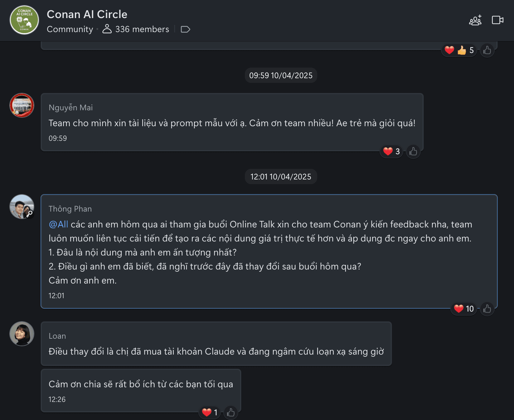Viewport: 514px width, 420px height.
Task: Click thumbs-up on the topmost partial message
Action: (487, 50)
